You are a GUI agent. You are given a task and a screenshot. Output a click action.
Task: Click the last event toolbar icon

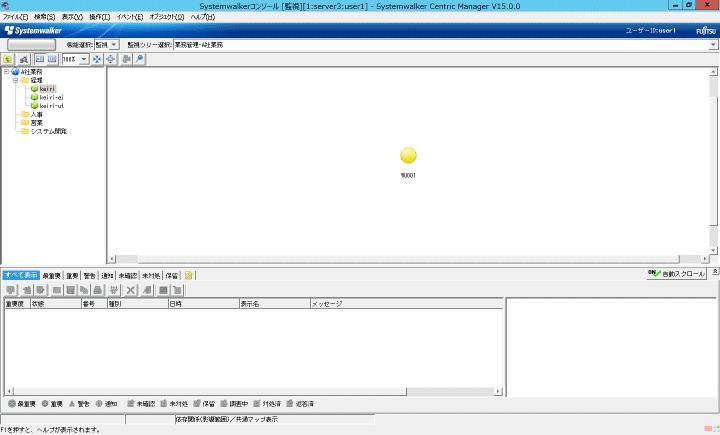(x=177, y=290)
